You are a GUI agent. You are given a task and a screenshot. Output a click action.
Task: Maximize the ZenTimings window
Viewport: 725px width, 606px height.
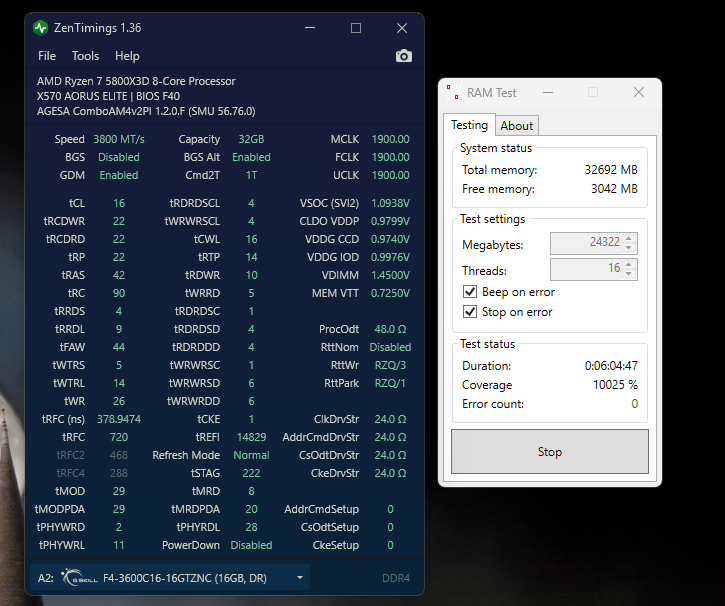pyautogui.click(x=356, y=28)
